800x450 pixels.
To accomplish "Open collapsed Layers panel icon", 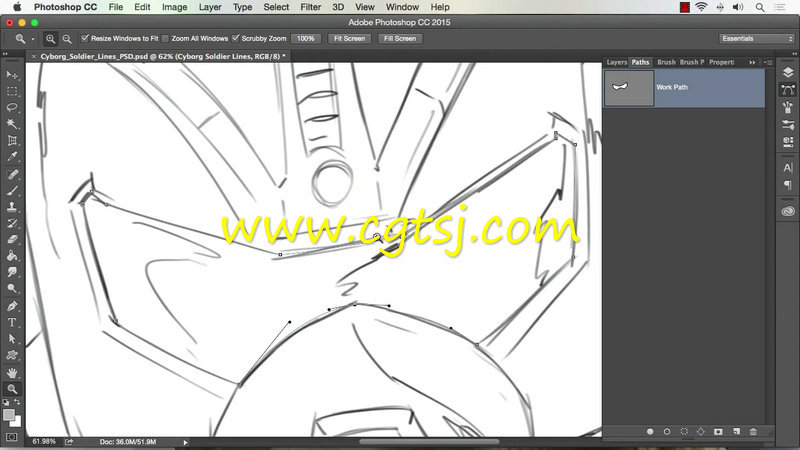I will (x=788, y=72).
